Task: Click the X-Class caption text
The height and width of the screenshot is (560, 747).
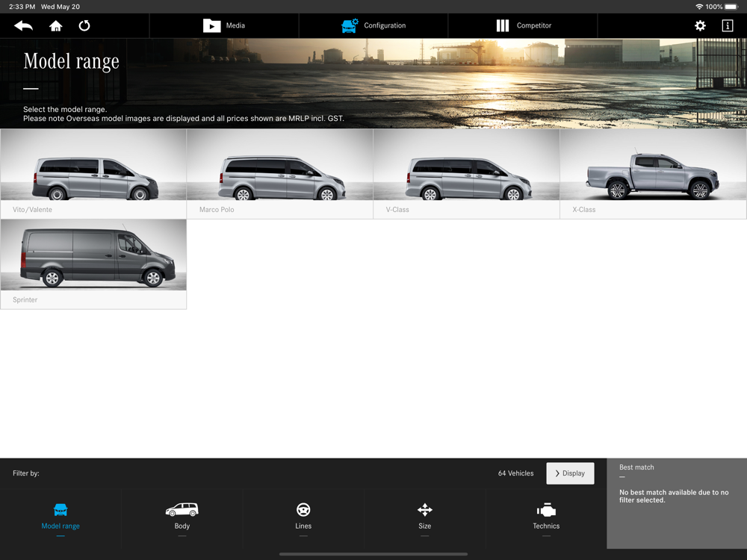Action: (x=584, y=210)
